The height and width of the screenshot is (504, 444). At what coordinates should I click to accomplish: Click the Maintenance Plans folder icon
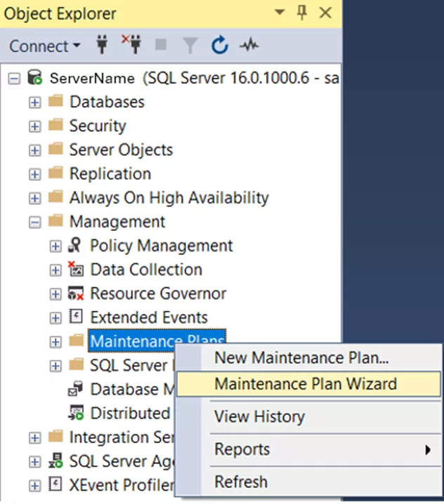(77, 340)
